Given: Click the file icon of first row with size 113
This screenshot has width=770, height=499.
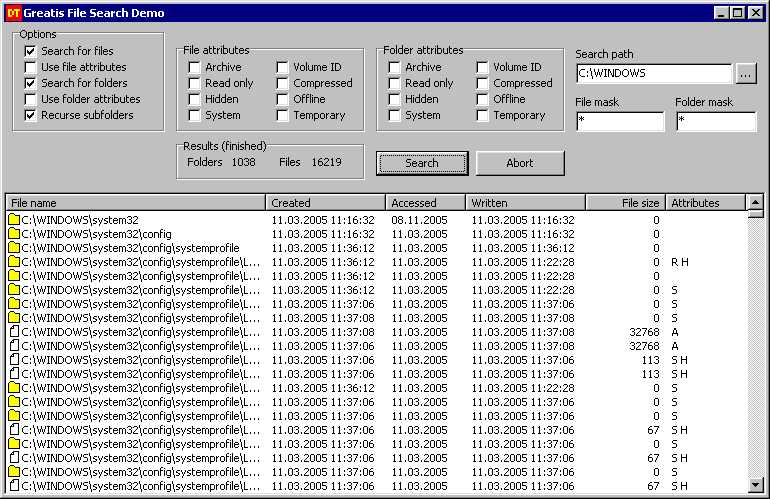Looking at the screenshot, I should [14, 360].
